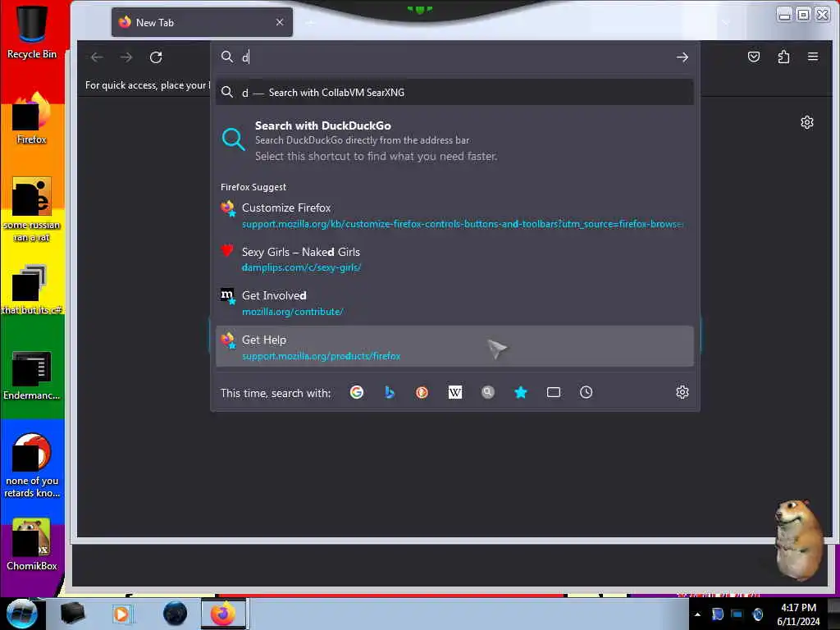Show hidden tray icons arrow
The image size is (840, 630).
(x=697, y=614)
